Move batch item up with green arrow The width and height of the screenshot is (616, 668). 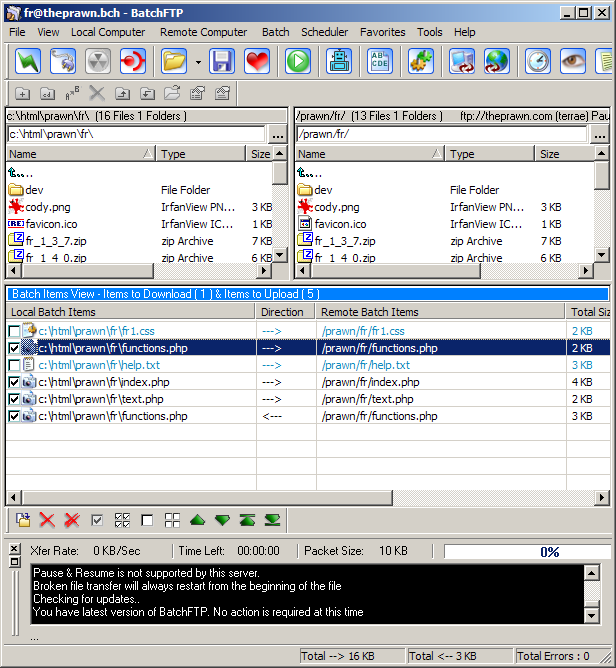pos(197,520)
